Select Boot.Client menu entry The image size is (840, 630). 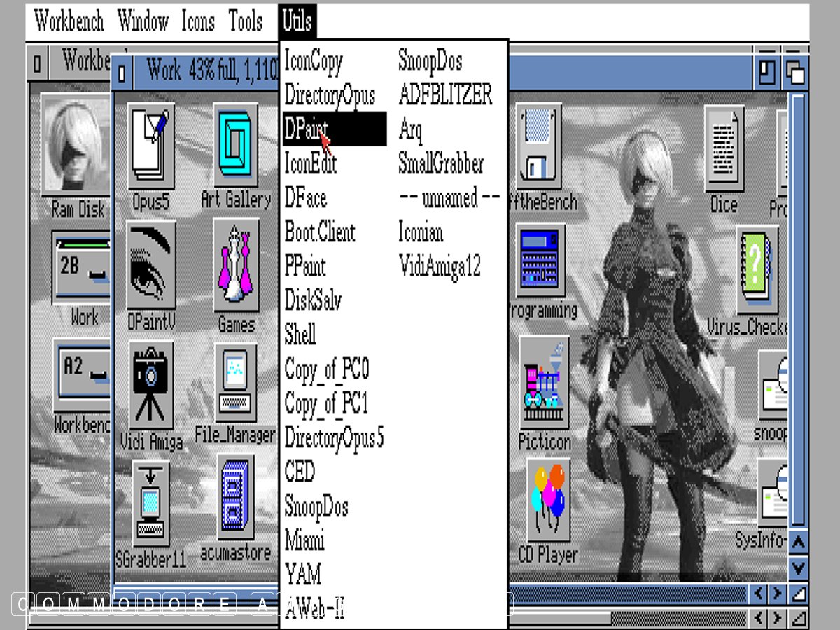point(319,232)
